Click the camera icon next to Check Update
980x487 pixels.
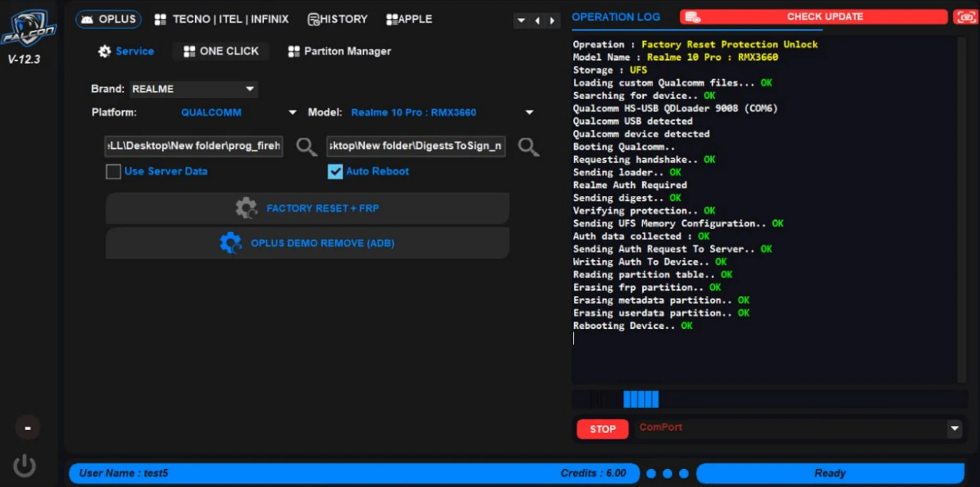[965, 17]
